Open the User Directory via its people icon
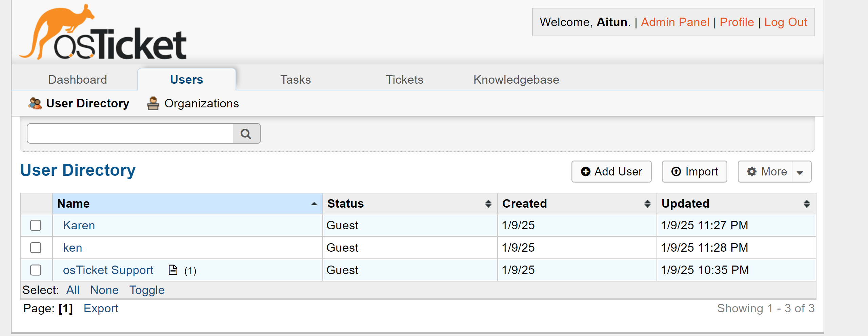 35,103
